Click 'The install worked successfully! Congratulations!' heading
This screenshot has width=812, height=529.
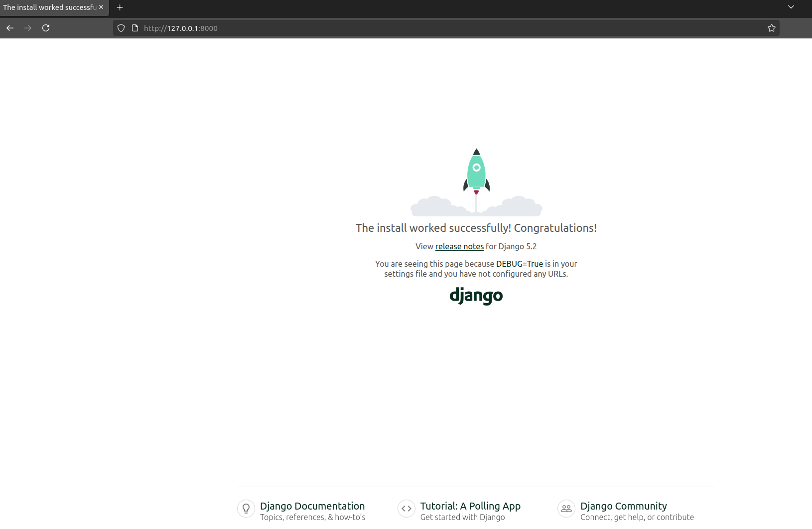pos(476,228)
